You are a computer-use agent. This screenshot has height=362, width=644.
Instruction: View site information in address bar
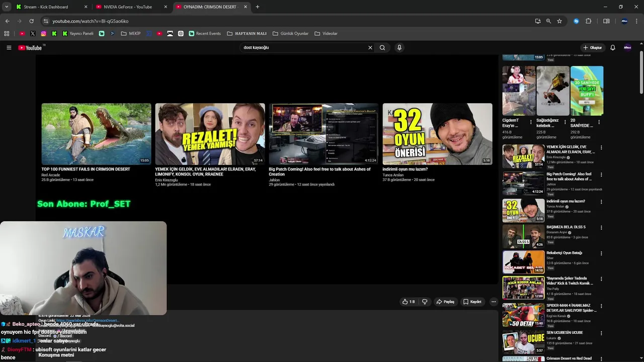[x=46, y=21]
